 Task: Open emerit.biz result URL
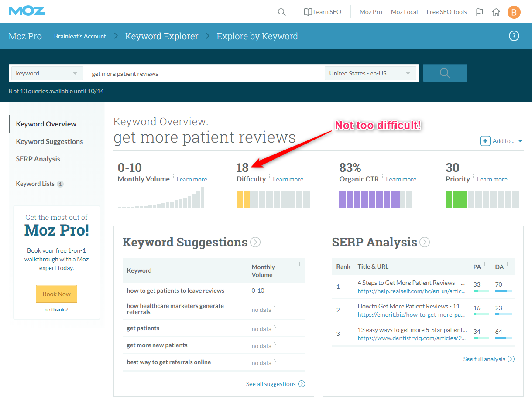tap(412, 315)
